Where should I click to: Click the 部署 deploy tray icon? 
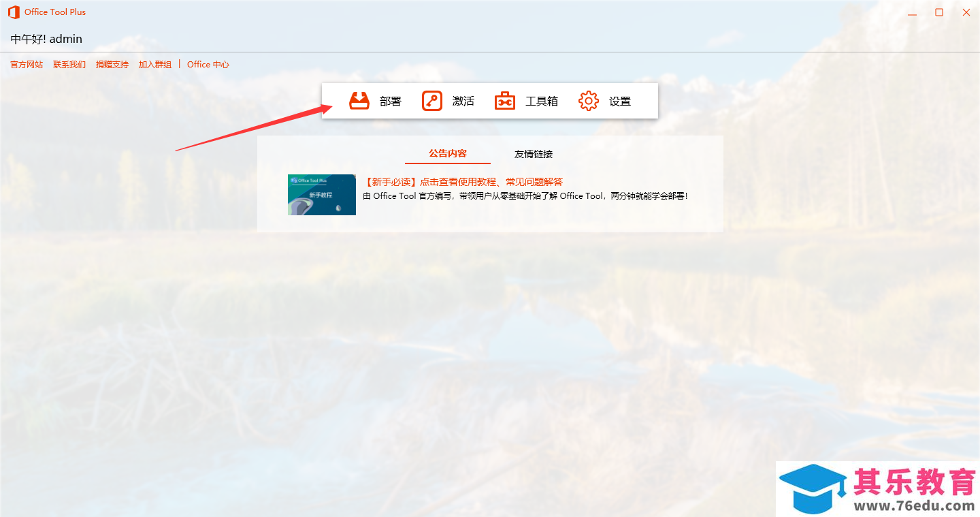click(359, 101)
